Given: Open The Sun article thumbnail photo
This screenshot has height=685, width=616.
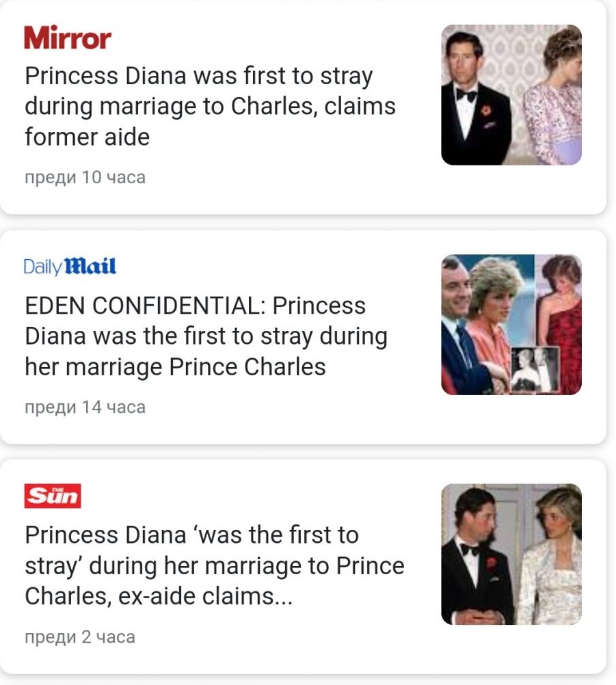Looking at the screenshot, I should (x=511, y=554).
